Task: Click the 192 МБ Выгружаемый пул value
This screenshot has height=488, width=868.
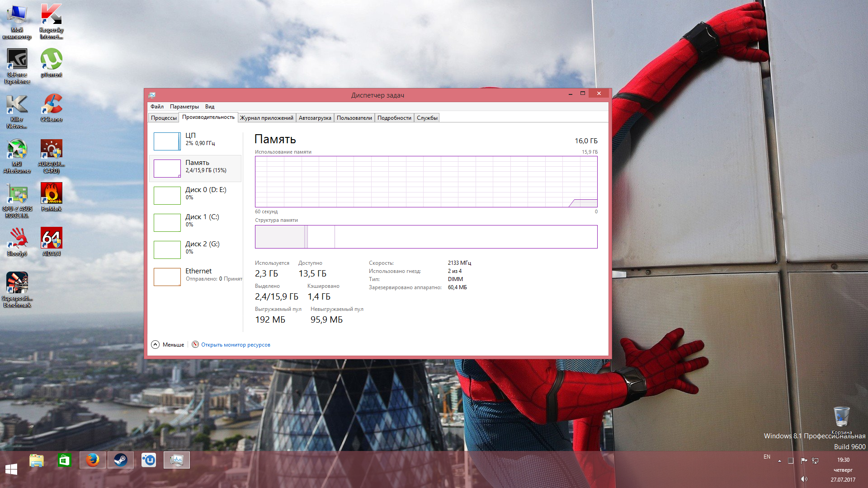Action: tap(270, 319)
